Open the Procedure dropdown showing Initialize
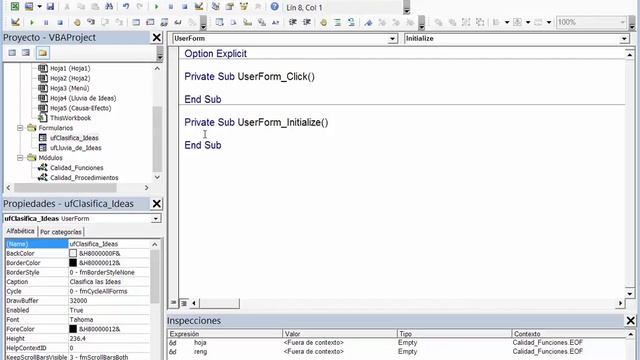The height and width of the screenshot is (360, 640). (624, 39)
